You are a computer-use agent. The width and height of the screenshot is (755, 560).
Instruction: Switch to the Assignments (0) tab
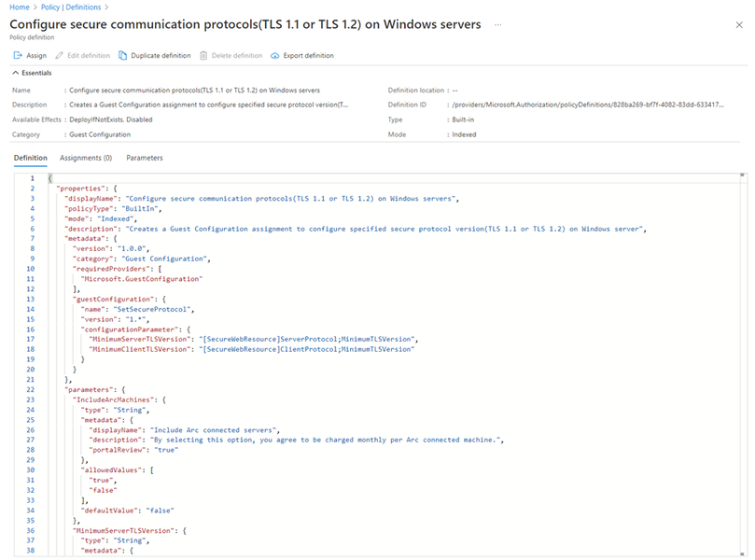[x=86, y=158]
